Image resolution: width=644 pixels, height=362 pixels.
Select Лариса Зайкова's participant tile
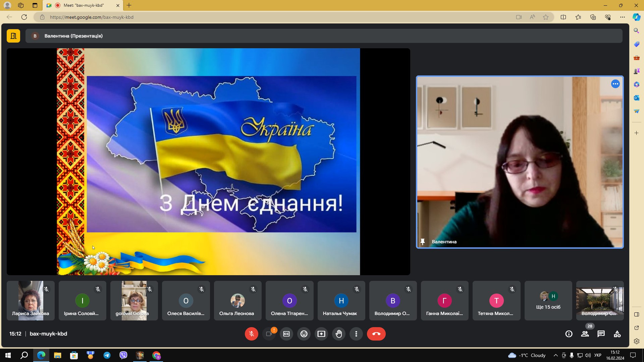pyautogui.click(x=31, y=301)
